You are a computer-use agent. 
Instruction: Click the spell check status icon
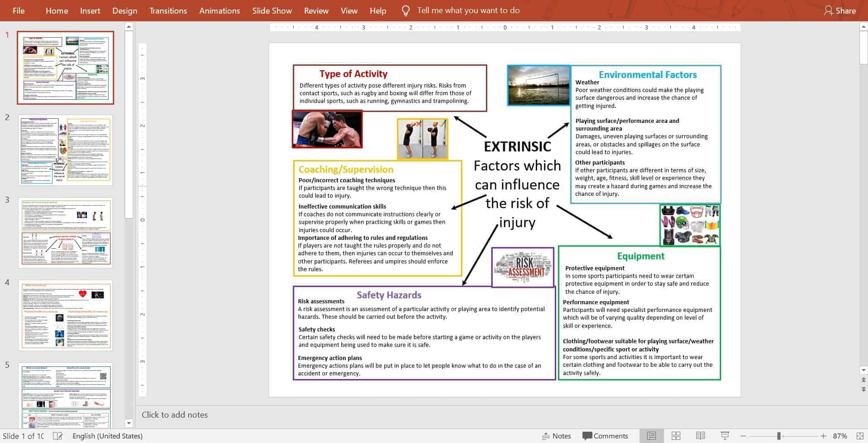[58, 436]
